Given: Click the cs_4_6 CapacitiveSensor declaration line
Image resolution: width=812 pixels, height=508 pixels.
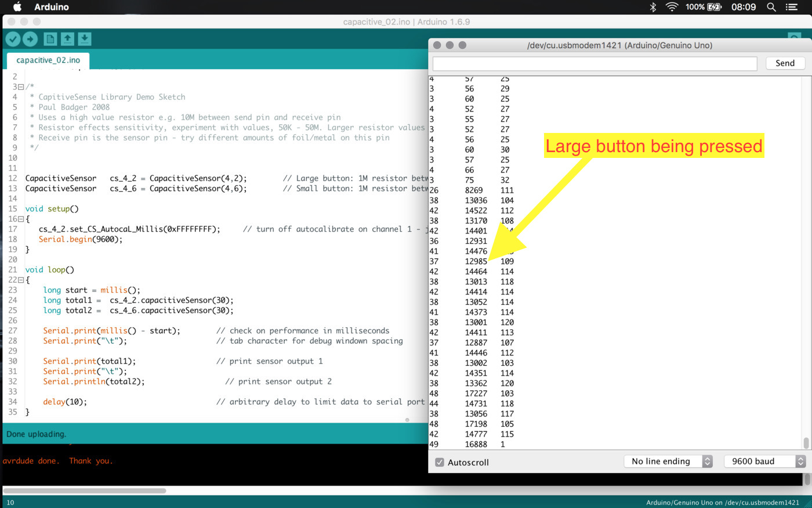Looking at the screenshot, I should (x=136, y=188).
